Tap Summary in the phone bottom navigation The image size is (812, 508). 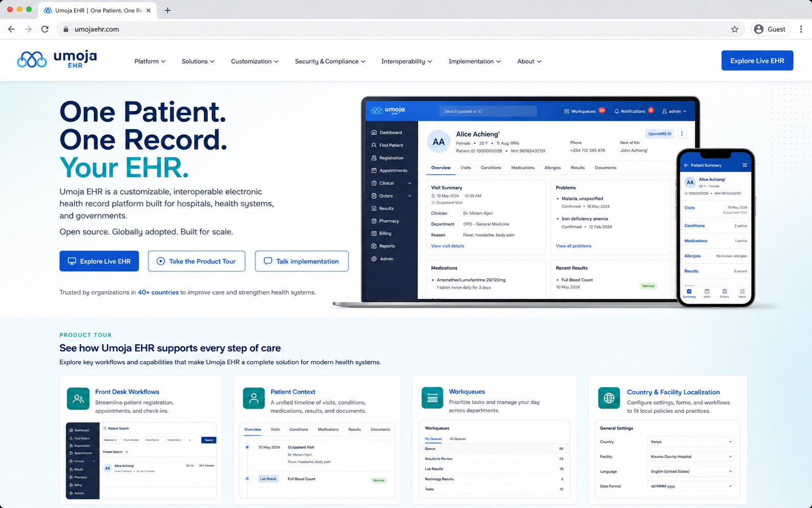click(x=689, y=293)
